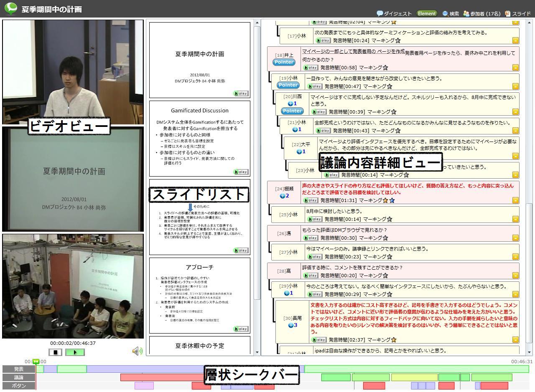Toggle the blue star on statement 24
The width and height of the screenshot is (535, 392).
click(392, 200)
